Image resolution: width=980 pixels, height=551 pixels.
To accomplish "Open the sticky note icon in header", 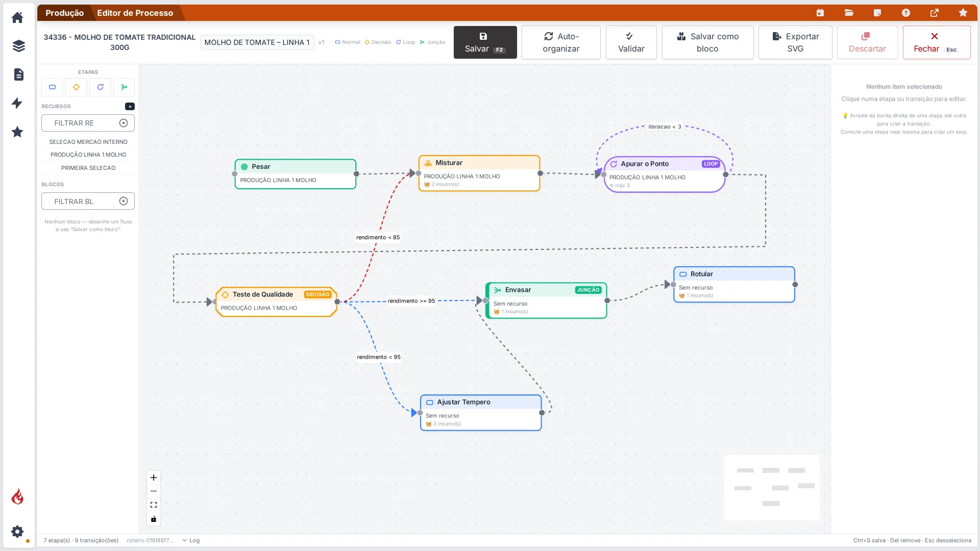I will click(877, 13).
